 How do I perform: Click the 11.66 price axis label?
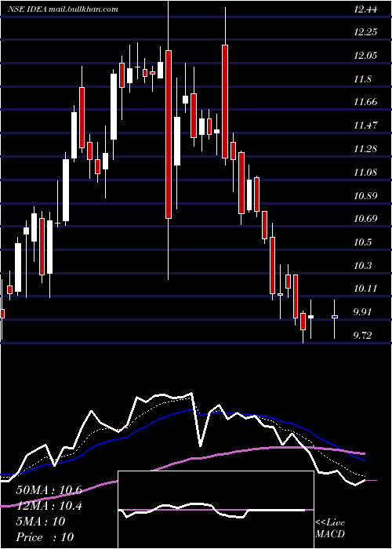pyautogui.click(x=365, y=102)
